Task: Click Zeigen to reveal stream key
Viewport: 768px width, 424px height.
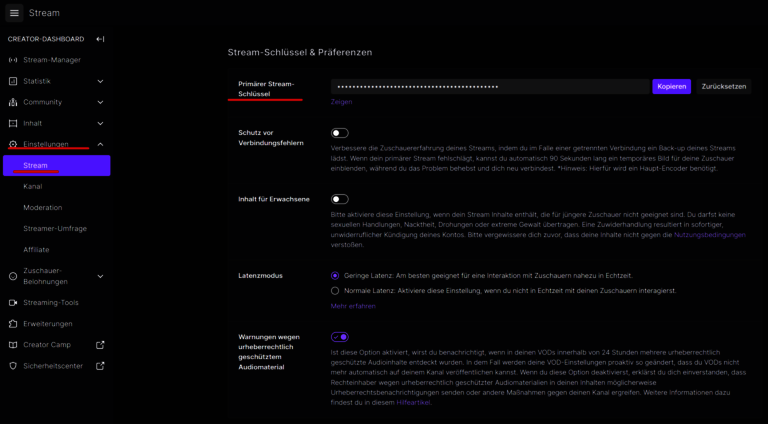Action: tap(341, 102)
